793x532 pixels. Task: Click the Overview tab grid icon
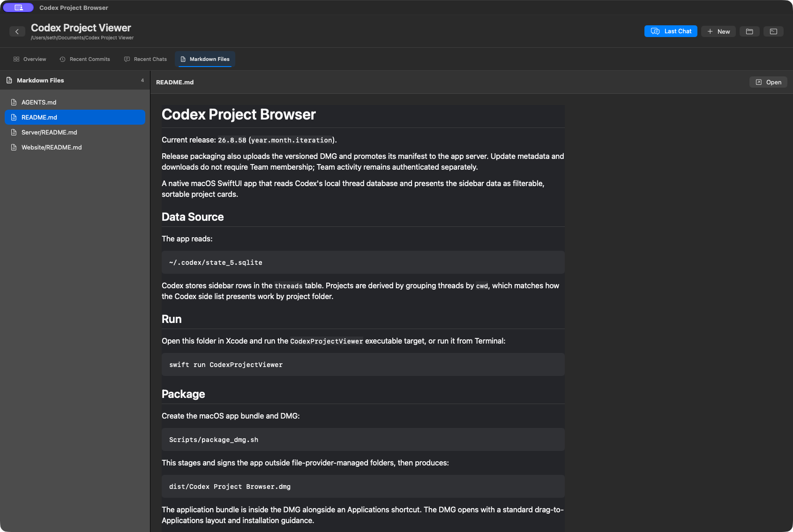click(16, 59)
